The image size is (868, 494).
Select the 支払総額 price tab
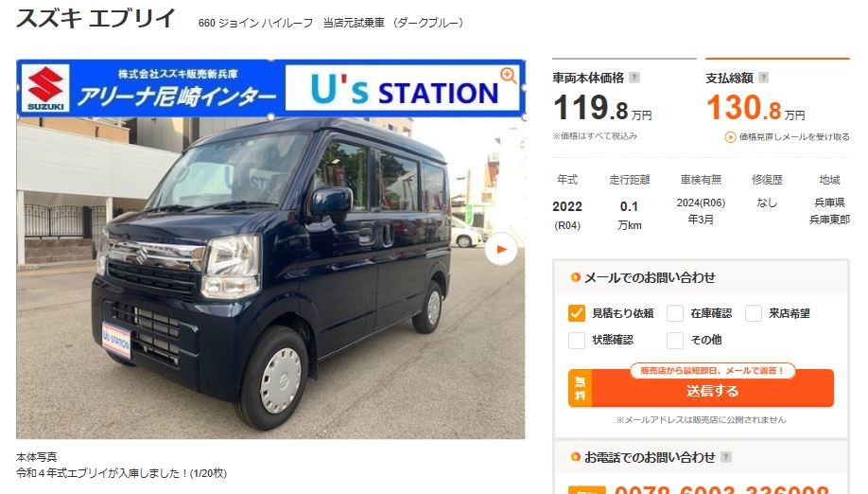point(777,99)
